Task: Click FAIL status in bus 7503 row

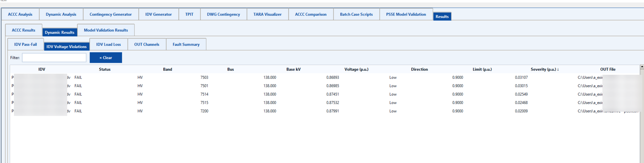Action: pyautogui.click(x=78, y=77)
